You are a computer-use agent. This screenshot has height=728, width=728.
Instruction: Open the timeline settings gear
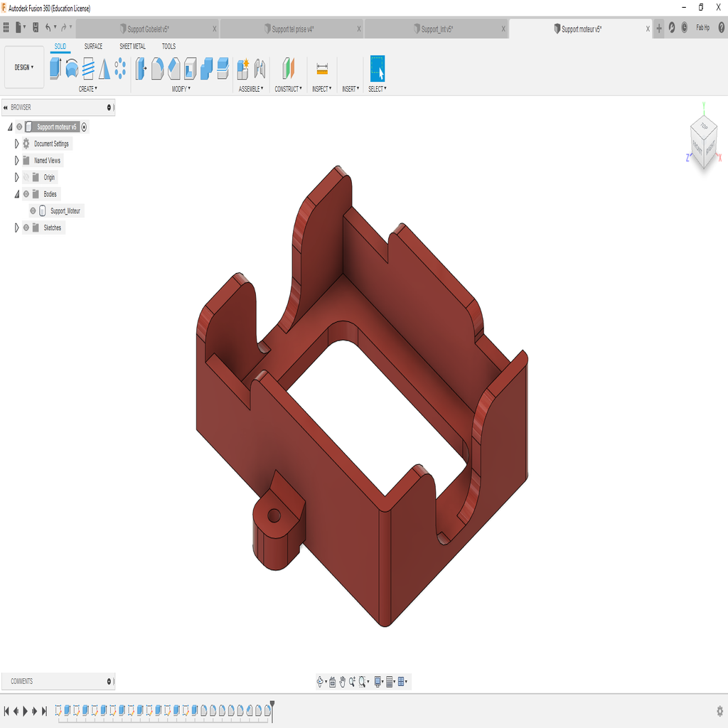(719, 711)
